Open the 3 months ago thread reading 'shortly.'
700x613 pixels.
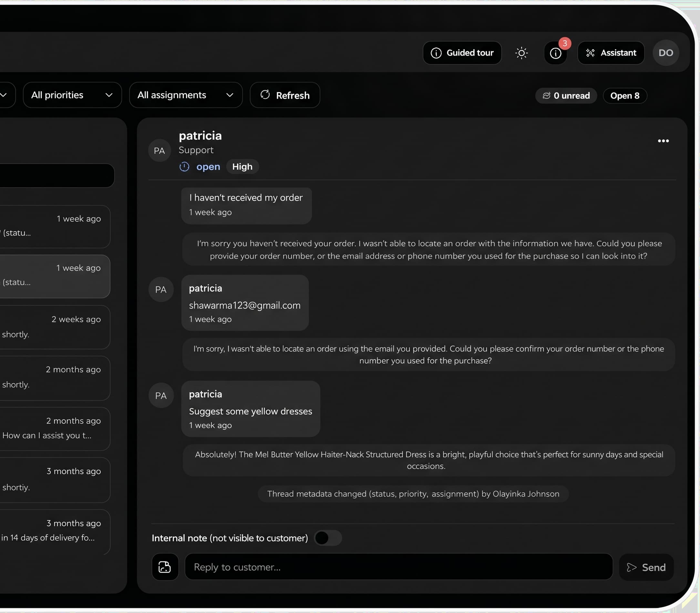click(55, 480)
